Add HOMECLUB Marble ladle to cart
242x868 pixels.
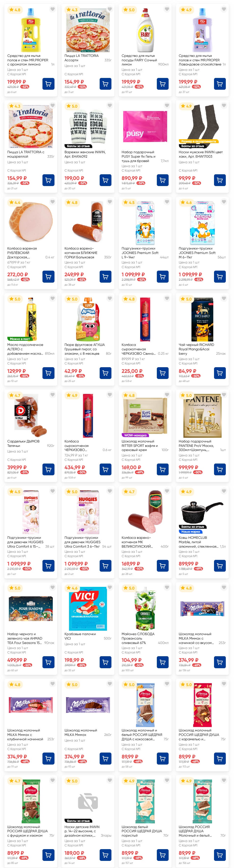click(220, 566)
